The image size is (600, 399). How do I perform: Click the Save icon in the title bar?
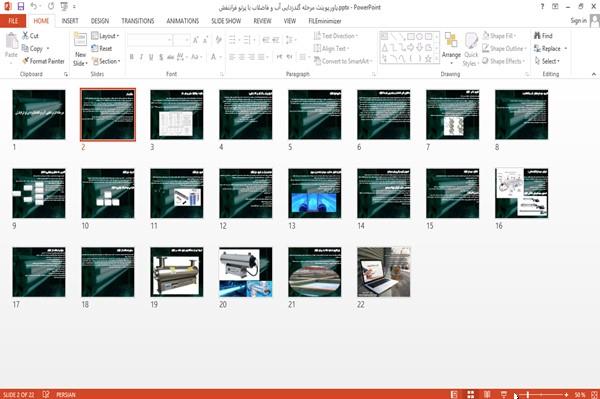21,7
